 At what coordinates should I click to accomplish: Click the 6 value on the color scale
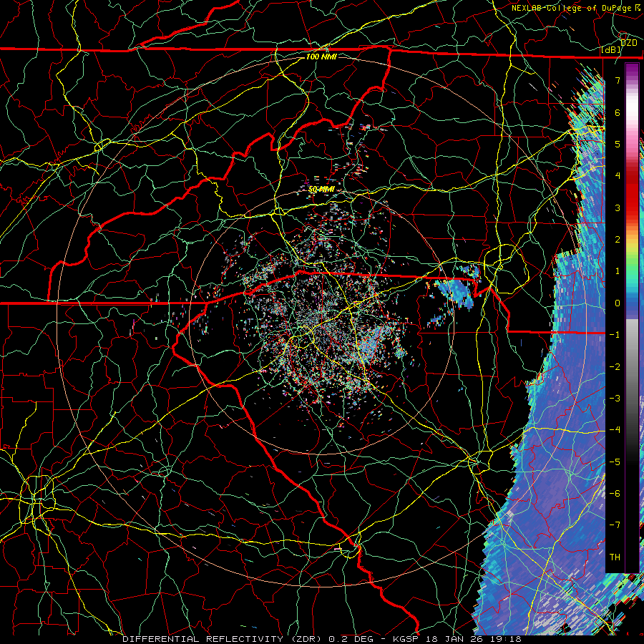coord(618,112)
